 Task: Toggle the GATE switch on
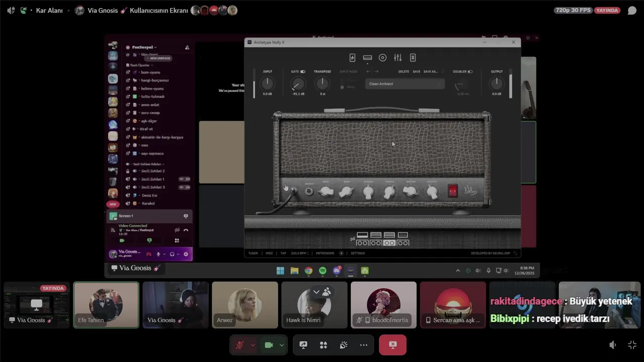(303, 72)
